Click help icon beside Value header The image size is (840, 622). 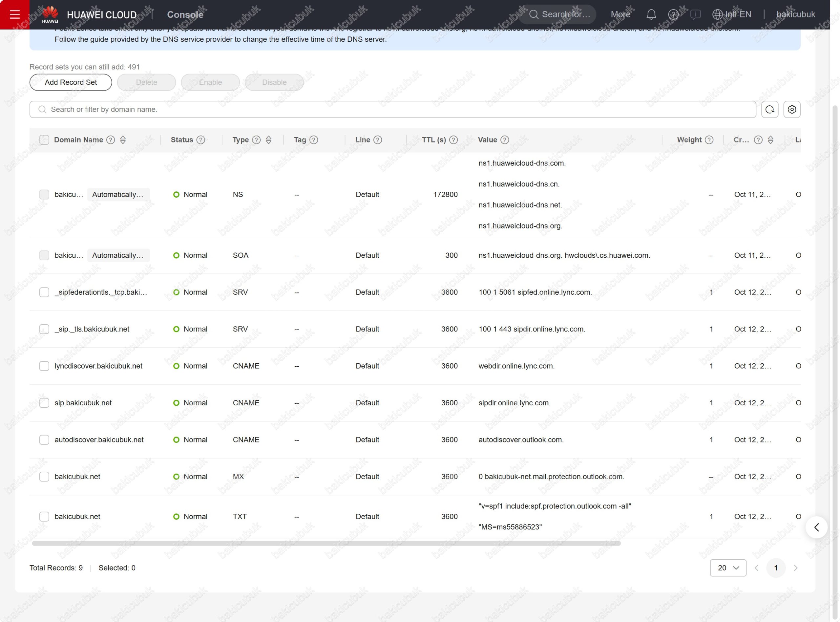click(505, 140)
